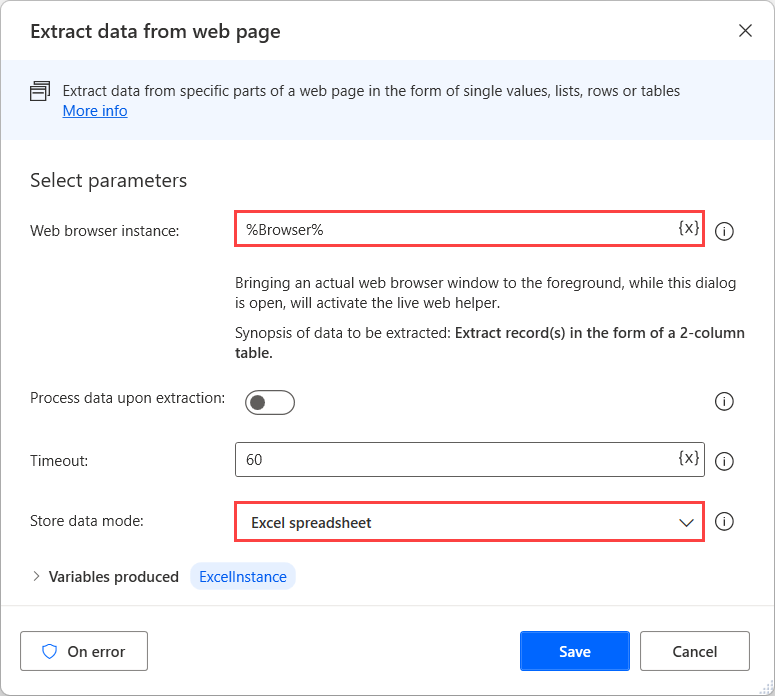Click into the Web browser instance field

470,228
